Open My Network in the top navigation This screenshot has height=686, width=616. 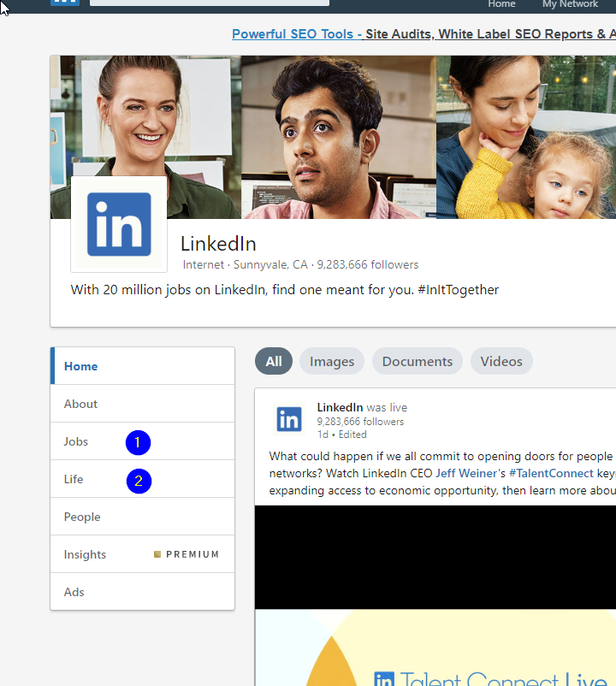570,4
